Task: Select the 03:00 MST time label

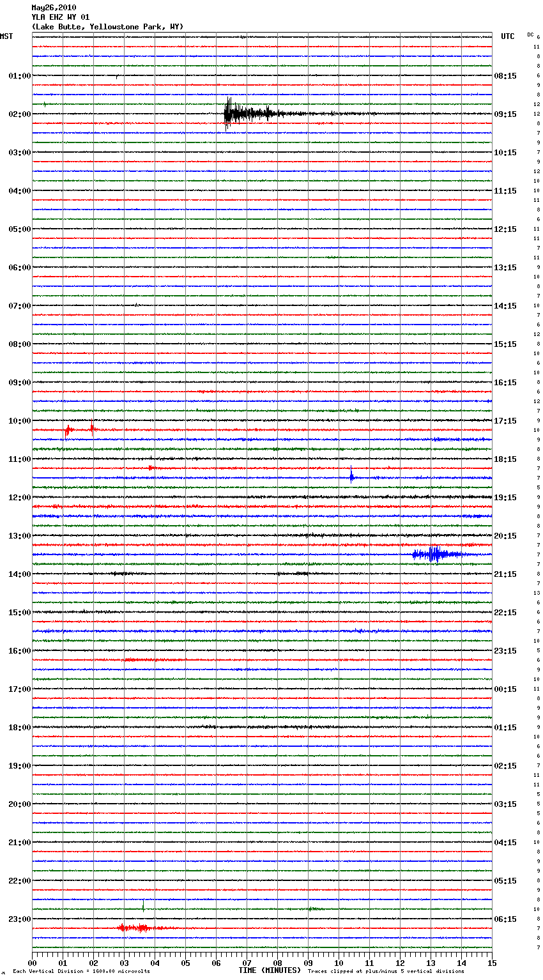Action: point(20,153)
